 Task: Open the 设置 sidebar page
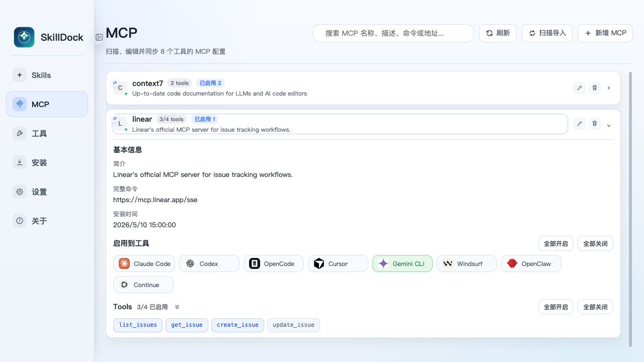47,192
